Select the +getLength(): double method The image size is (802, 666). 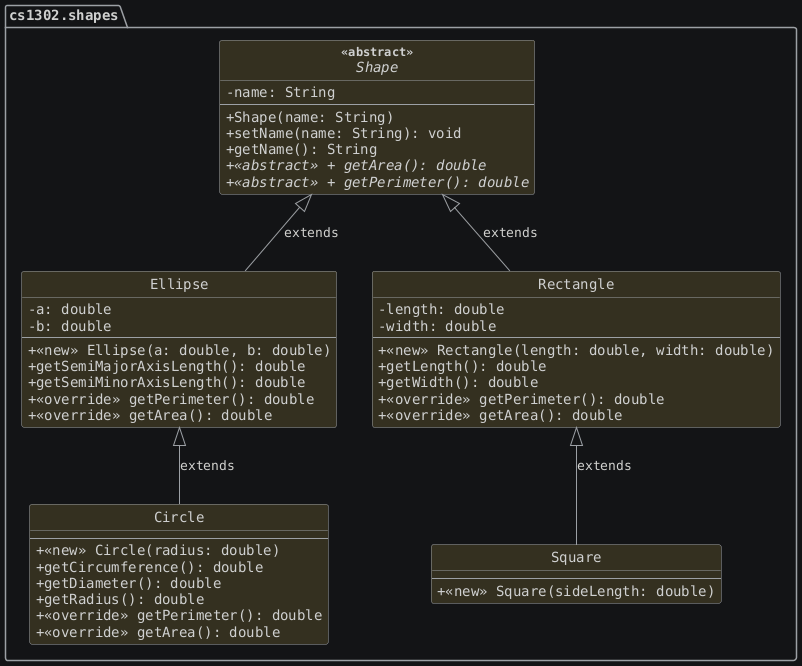pyautogui.click(x=462, y=366)
